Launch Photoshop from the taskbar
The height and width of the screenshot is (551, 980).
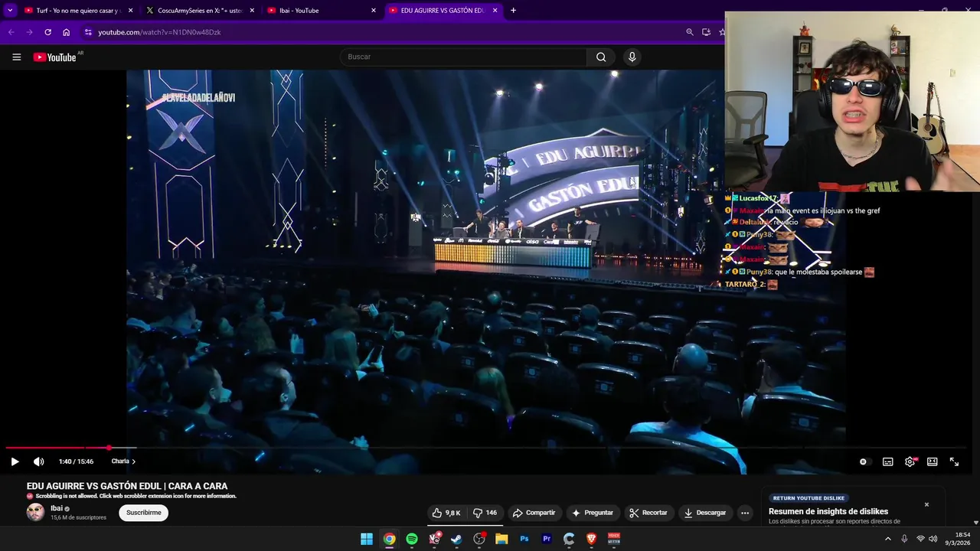(x=524, y=539)
